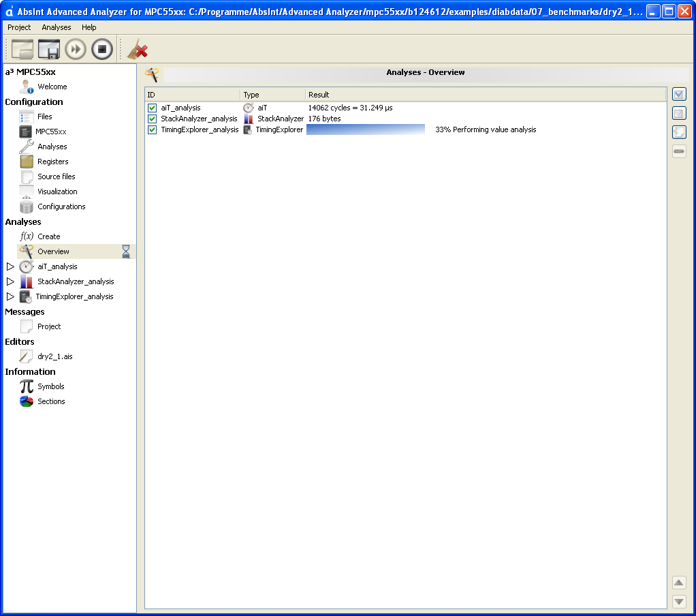Open Configurations database item
Screen dimensions: 696x616
(x=61, y=206)
